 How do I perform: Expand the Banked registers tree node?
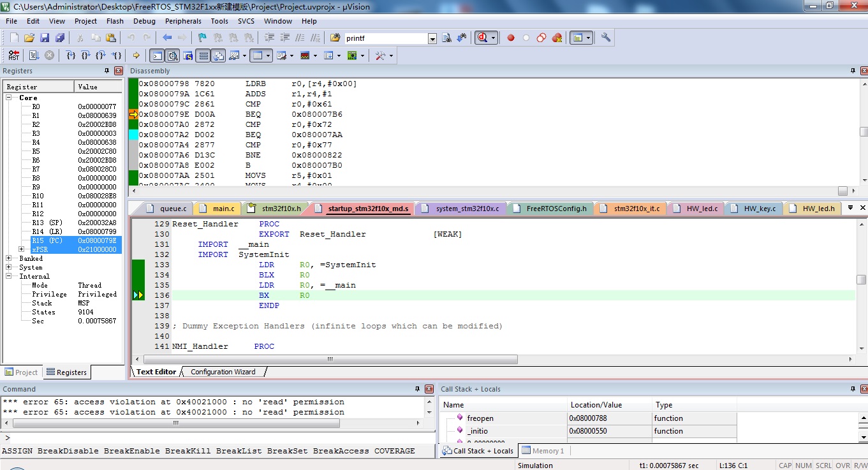[x=10, y=258]
